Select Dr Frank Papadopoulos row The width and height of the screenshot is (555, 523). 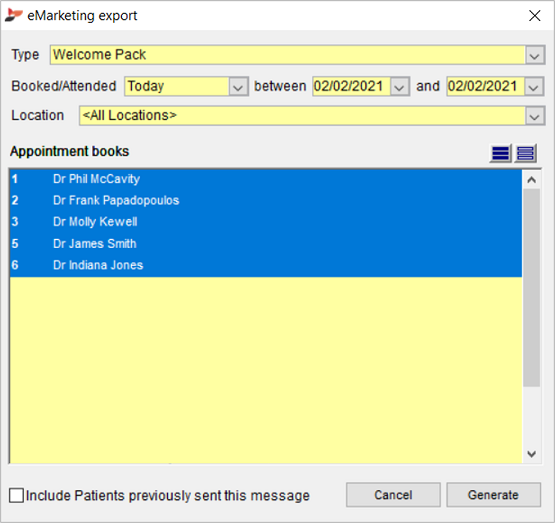coord(265,200)
